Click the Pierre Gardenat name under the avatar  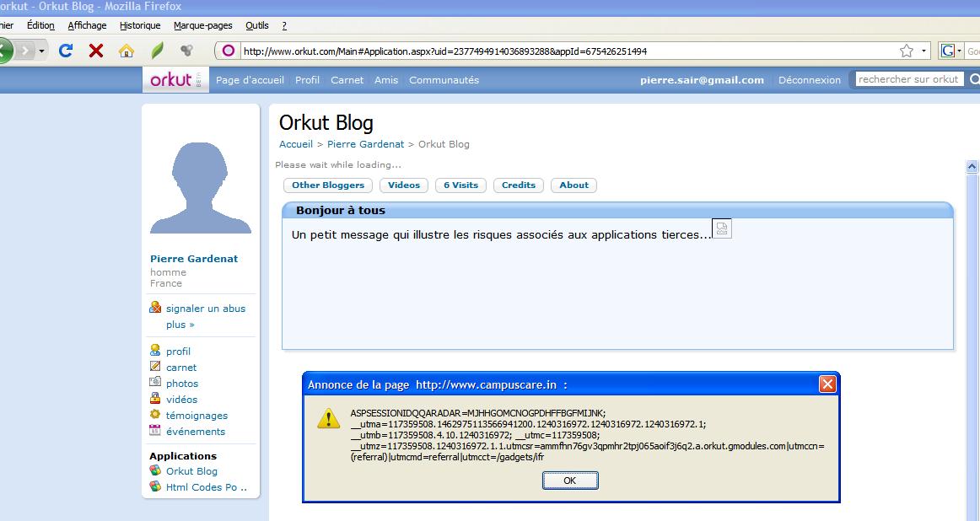tap(194, 259)
